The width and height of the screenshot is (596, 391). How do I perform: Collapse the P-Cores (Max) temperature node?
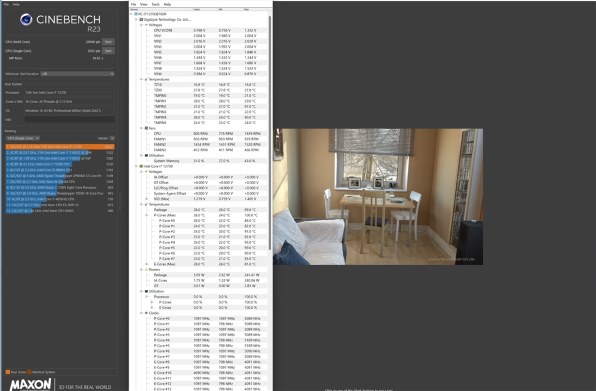pos(147,215)
